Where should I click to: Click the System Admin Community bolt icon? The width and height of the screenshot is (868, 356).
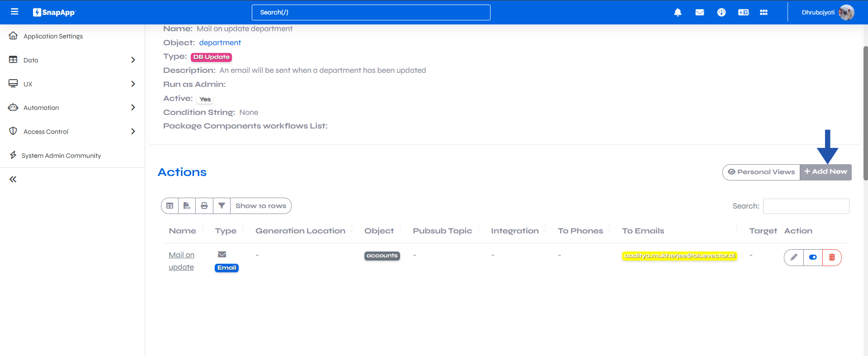coord(13,155)
